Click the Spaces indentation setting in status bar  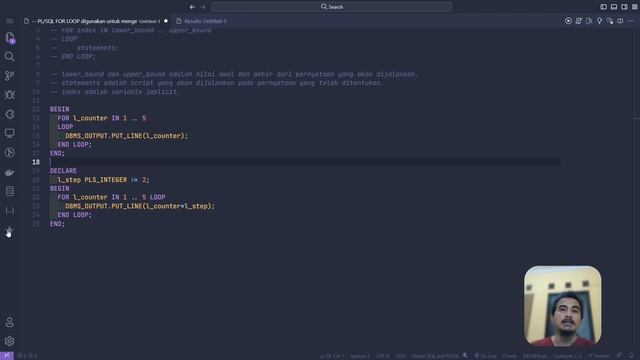(360, 356)
